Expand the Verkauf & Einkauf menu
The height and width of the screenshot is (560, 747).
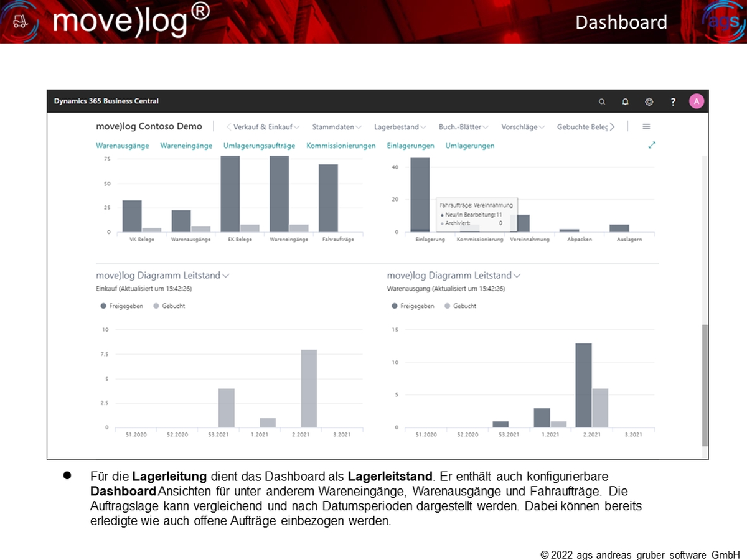click(266, 127)
